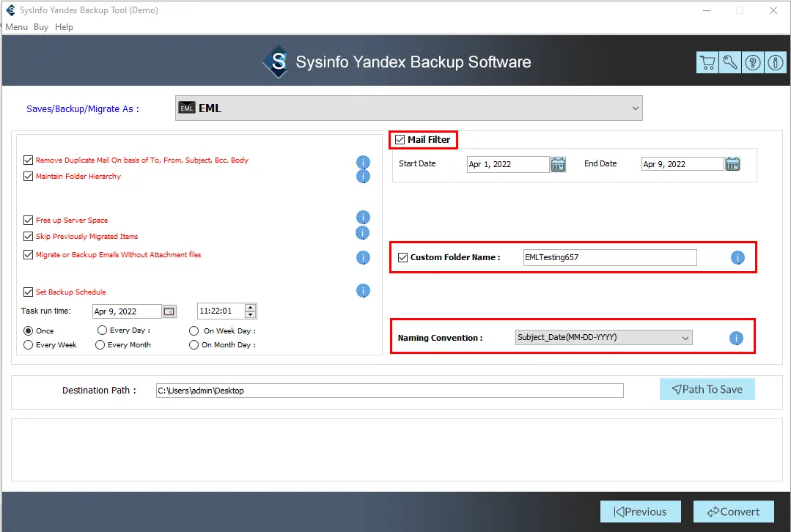791x532 pixels.
Task: Open the Buy menu
Action: click(41, 27)
